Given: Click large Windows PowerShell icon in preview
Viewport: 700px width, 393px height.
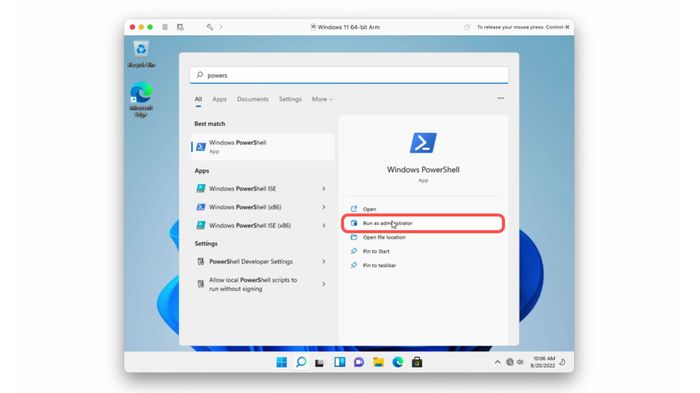Looking at the screenshot, I should pyautogui.click(x=423, y=143).
